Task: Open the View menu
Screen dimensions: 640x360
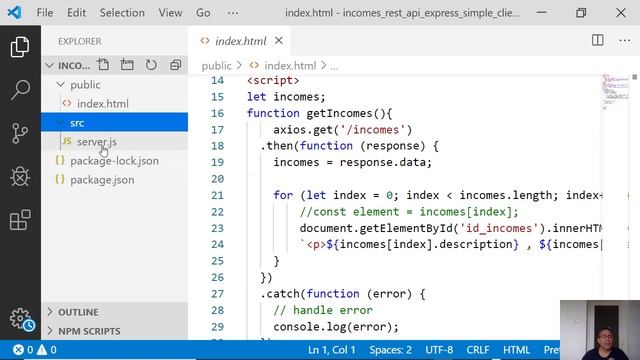Action: (x=170, y=13)
